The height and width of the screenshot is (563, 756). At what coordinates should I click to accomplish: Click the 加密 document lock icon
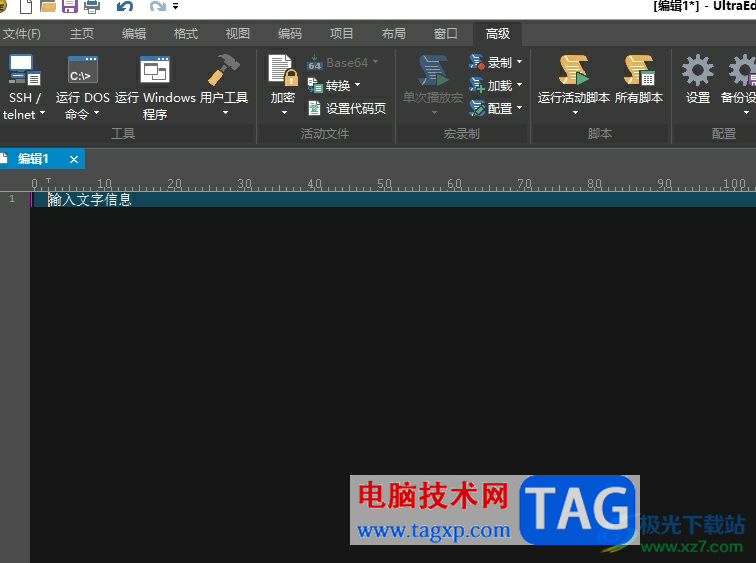tap(283, 70)
